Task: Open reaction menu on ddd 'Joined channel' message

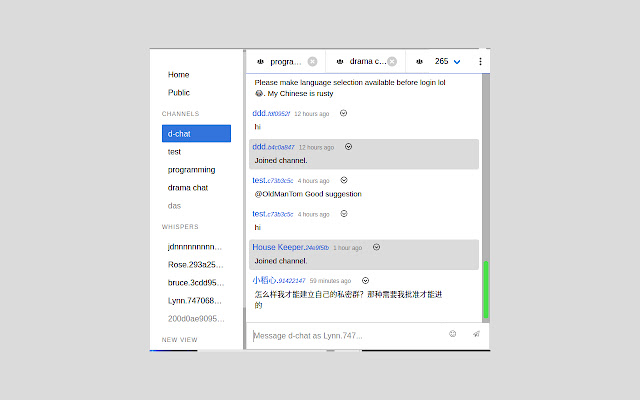Action: [348, 147]
